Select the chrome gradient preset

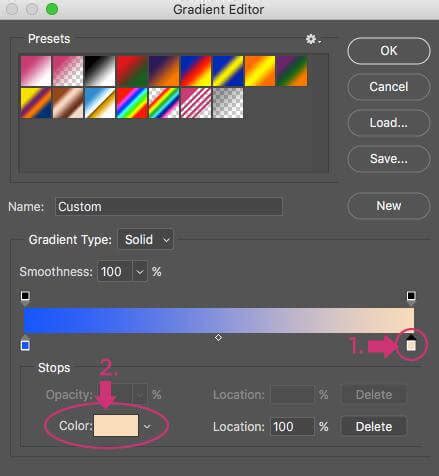pos(100,103)
